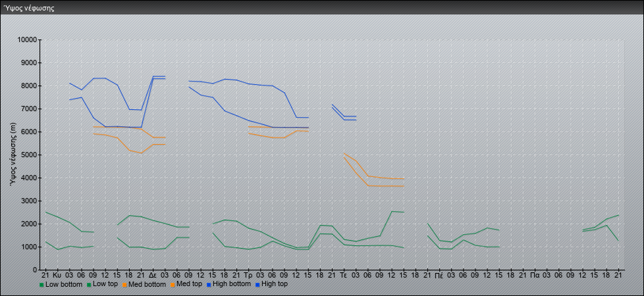644x296 pixels.
Task: Click the "High bottom" legend label
Action: point(232,284)
